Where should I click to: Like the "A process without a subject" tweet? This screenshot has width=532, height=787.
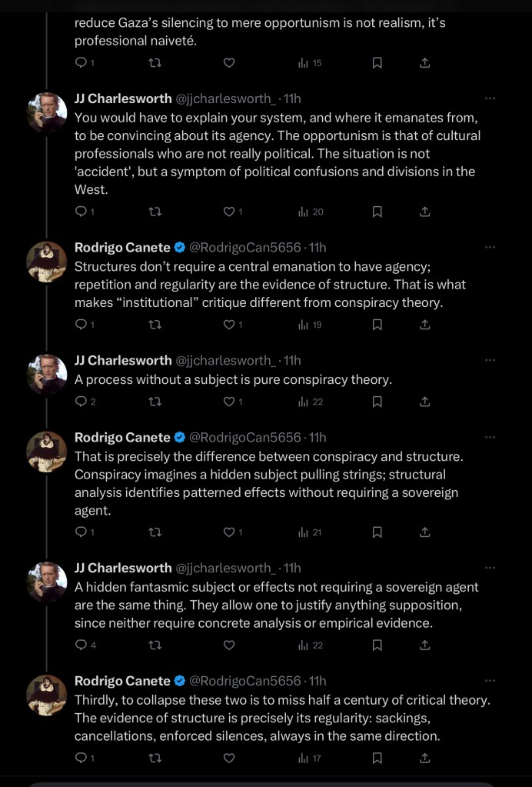(229, 402)
